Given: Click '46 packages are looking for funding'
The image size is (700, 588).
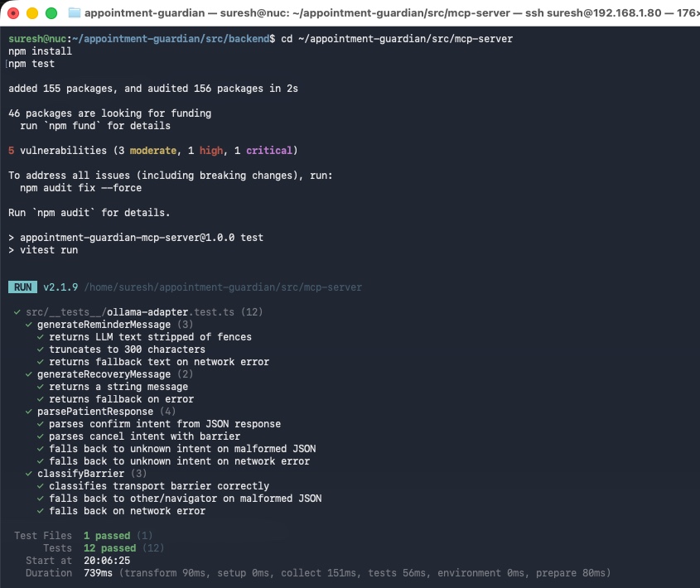Looking at the screenshot, I should point(110,113).
